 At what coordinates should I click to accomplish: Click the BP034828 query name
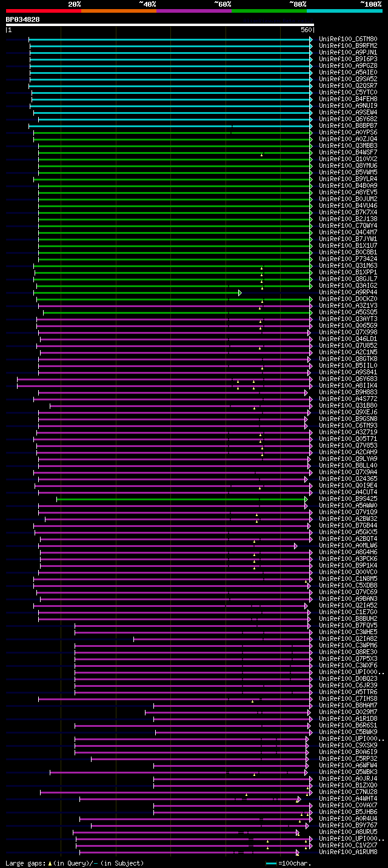click(23, 19)
